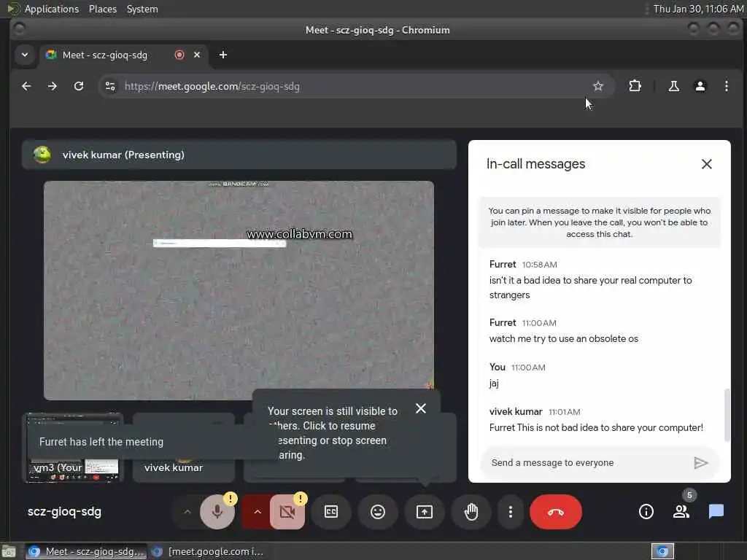Image resolution: width=747 pixels, height=560 pixels.
Task: Click the vivek kumar (Presenting) header
Action: pos(239,155)
